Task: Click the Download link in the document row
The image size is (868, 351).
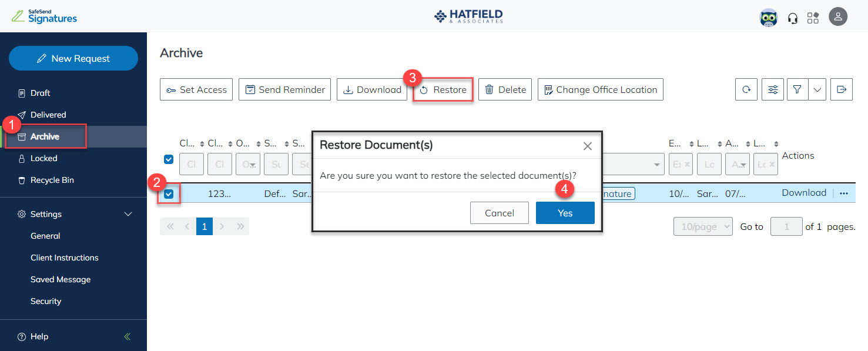Action: click(804, 192)
